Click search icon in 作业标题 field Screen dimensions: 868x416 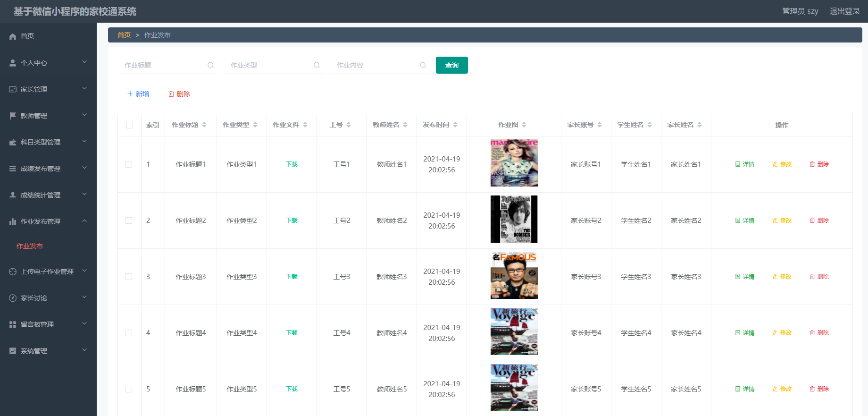(211, 65)
